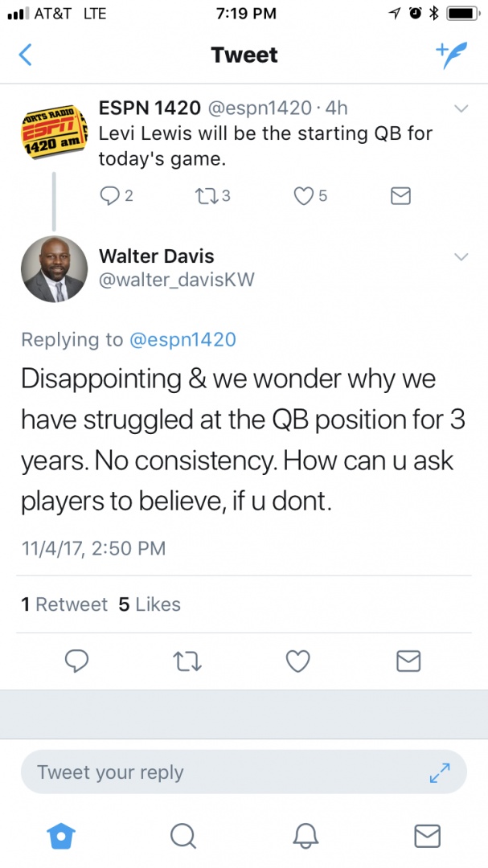Switch to the Home tab
This screenshot has width=488, height=868.
(61, 835)
